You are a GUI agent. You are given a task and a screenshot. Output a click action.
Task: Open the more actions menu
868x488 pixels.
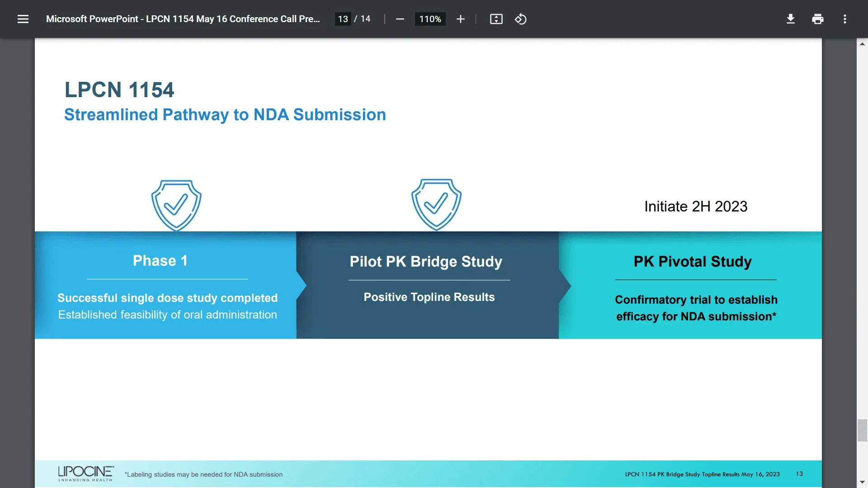click(x=844, y=19)
